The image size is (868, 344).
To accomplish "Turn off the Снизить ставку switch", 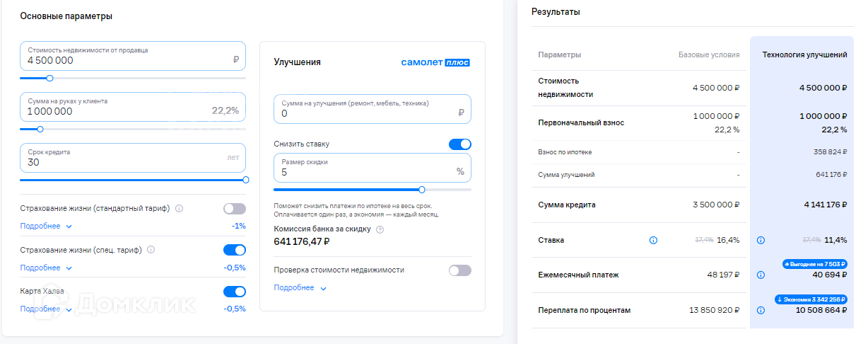I will click(x=459, y=144).
